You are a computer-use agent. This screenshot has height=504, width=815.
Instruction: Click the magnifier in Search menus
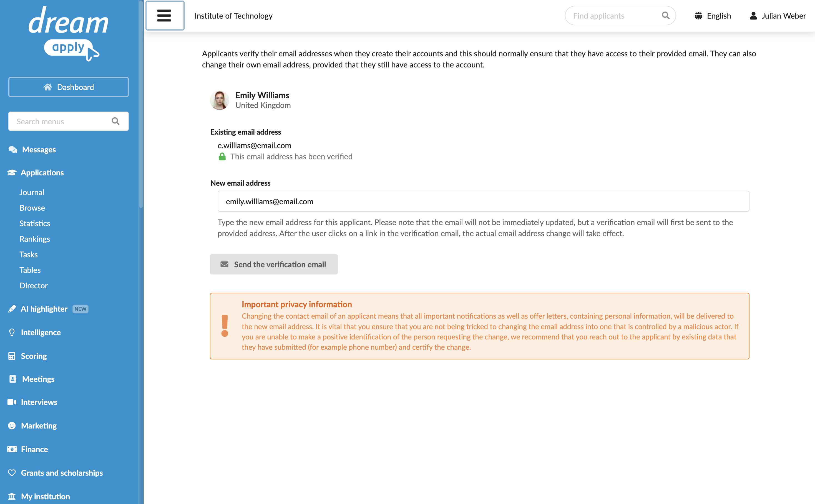pos(115,121)
